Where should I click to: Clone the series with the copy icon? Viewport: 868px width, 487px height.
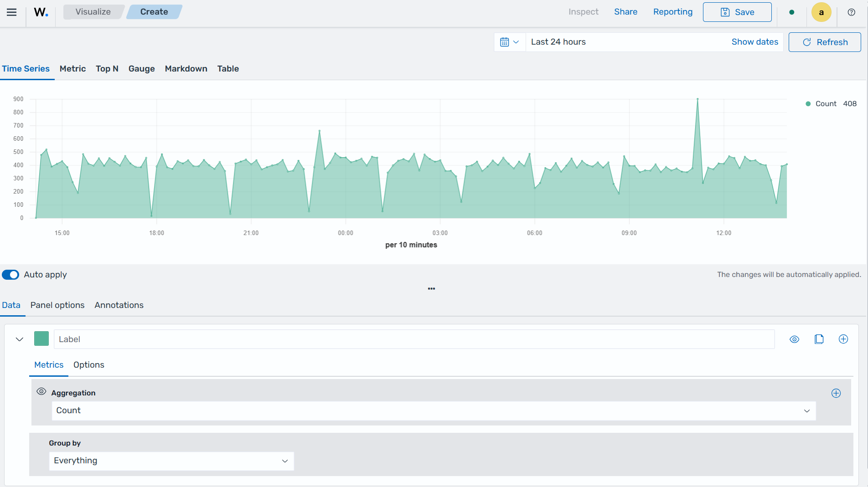coord(819,339)
